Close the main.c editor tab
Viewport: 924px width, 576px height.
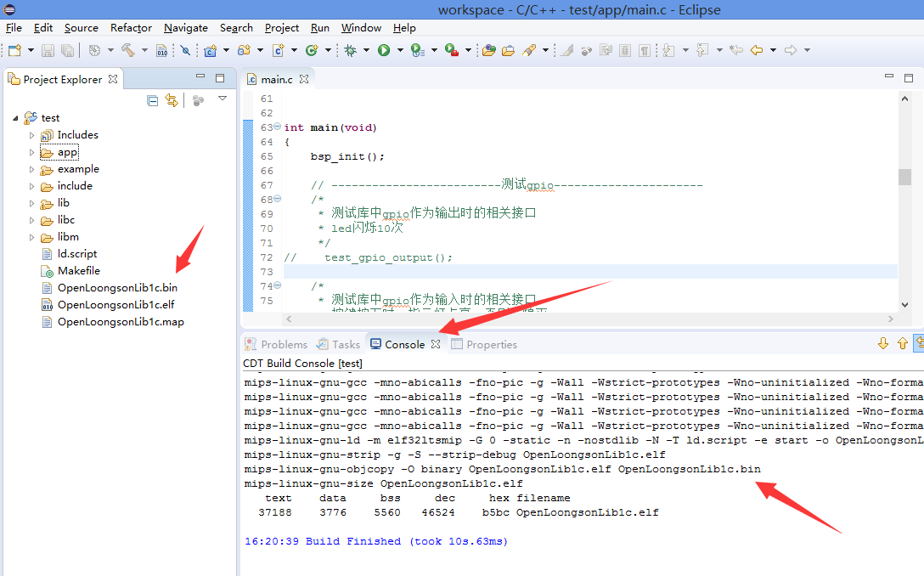click(304, 79)
